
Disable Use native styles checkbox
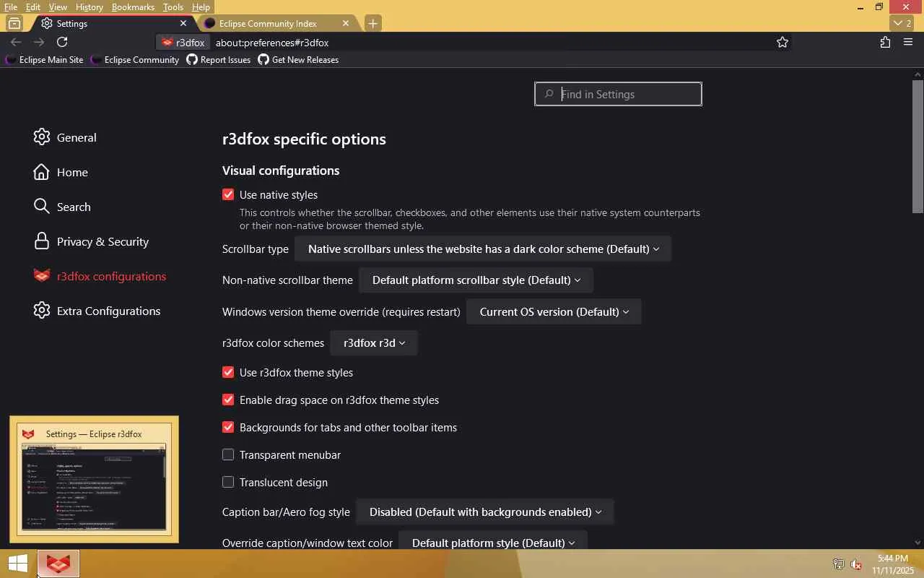click(228, 195)
